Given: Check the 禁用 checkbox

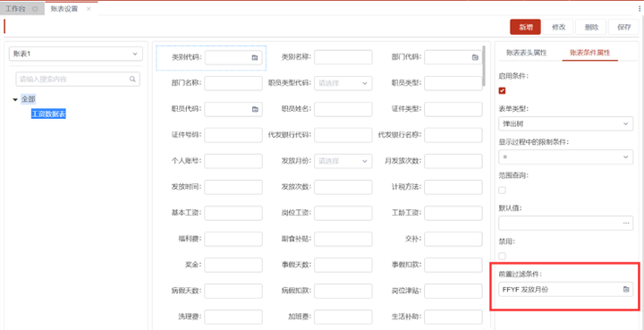Looking at the screenshot, I should point(502,256).
